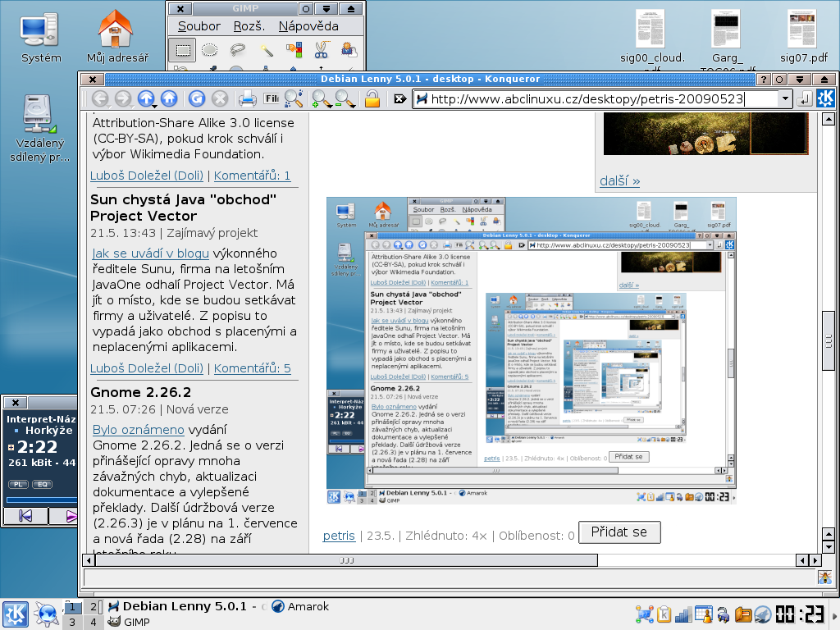Select GIMP Select by Color tool
The width and height of the screenshot is (840, 630).
pyautogui.click(x=294, y=50)
